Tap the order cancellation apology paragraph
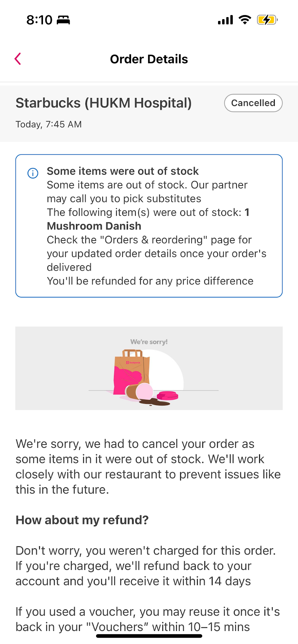Viewport: 298px width, 644px height. pos(148,467)
